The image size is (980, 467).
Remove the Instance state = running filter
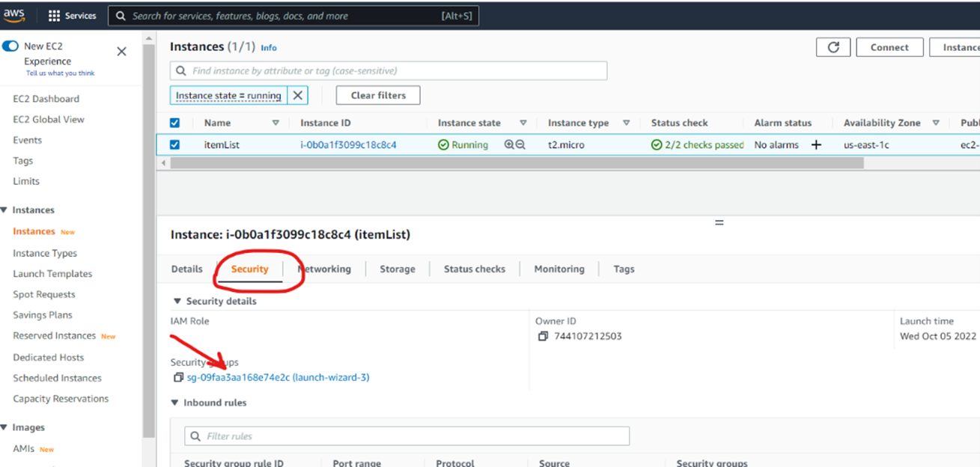[x=298, y=96]
